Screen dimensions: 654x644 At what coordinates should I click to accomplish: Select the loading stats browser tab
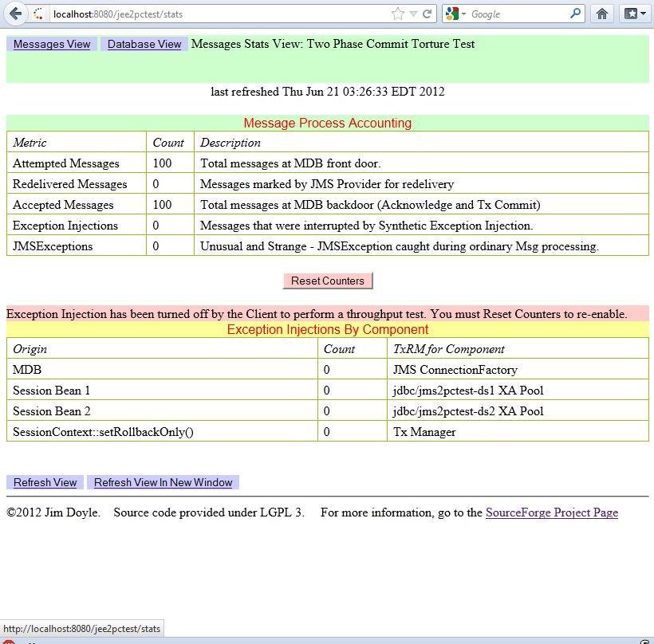(36, 13)
